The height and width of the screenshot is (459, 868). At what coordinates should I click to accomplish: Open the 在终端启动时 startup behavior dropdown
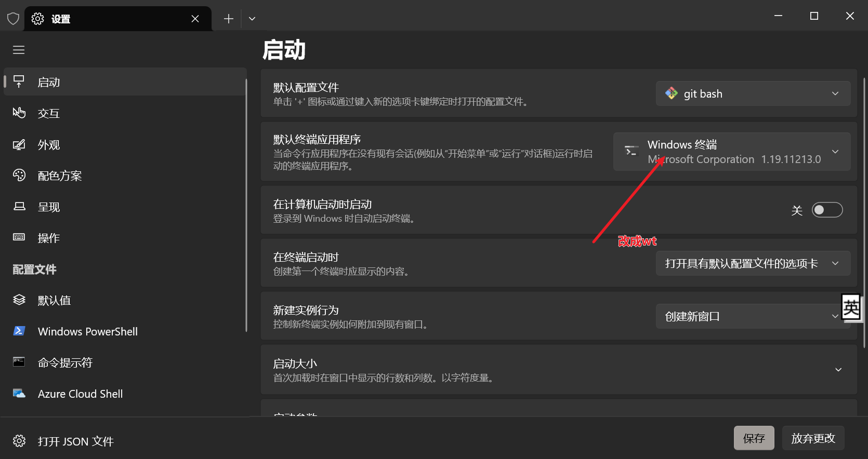(753, 264)
